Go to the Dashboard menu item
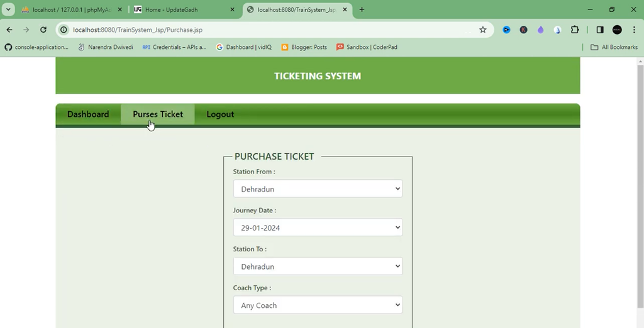Image resolution: width=644 pixels, height=328 pixels. 88,114
